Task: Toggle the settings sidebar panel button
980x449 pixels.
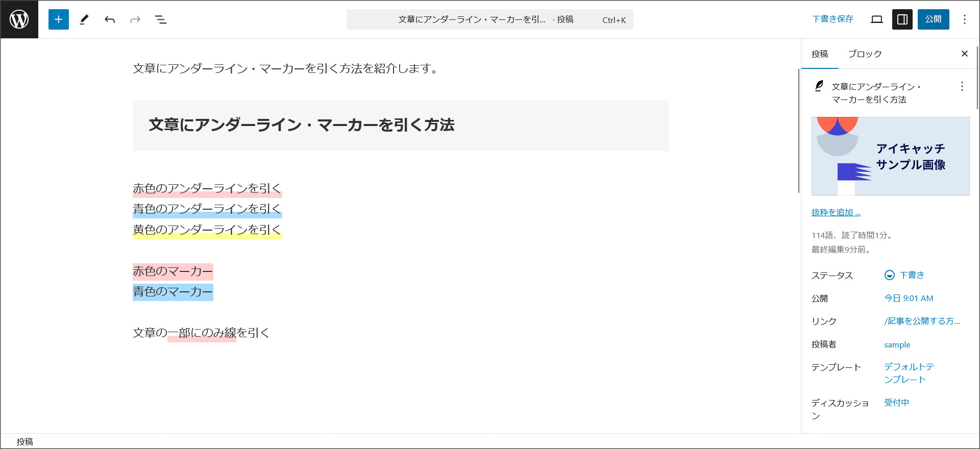Action: (x=902, y=19)
